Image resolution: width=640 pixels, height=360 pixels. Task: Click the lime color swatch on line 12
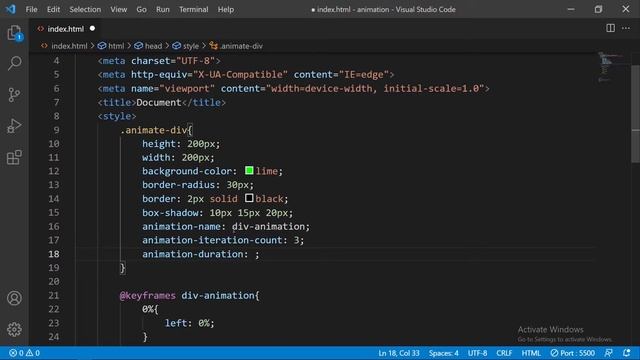click(x=249, y=170)
